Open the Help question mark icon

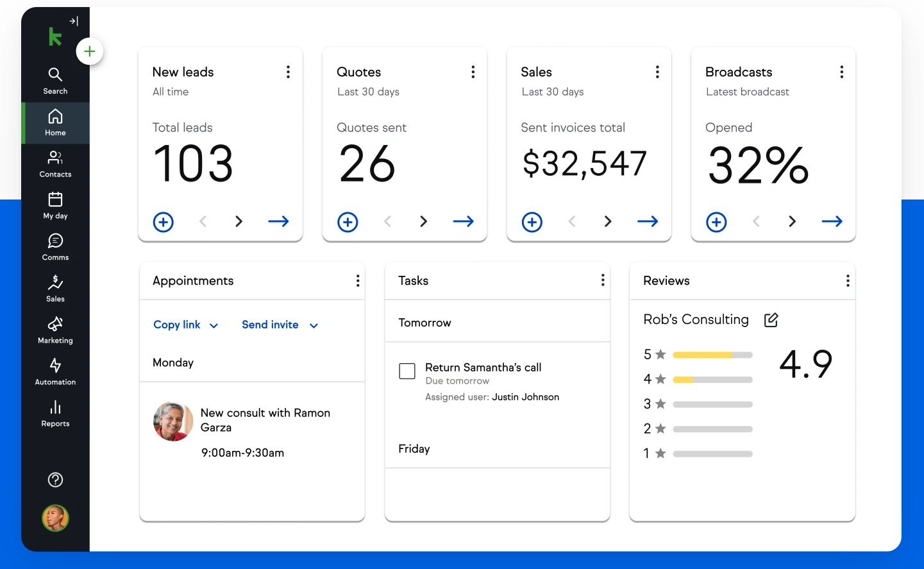pyautogui.click(x=55, y=479)
